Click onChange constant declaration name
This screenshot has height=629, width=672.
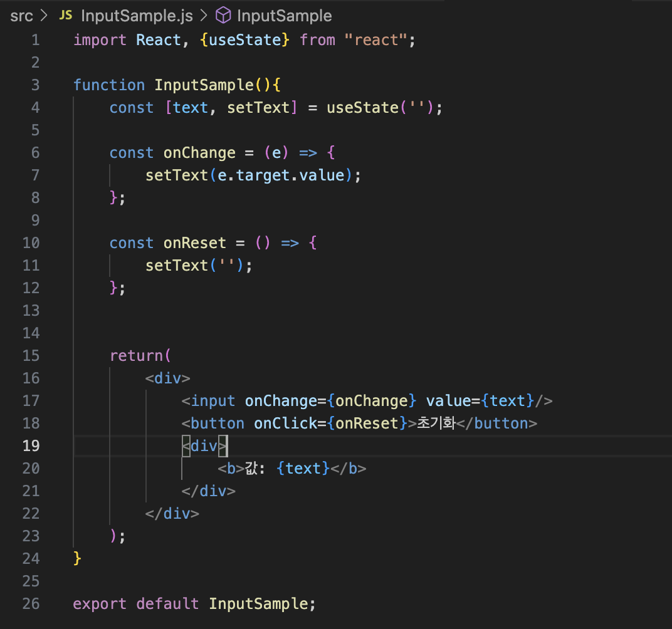pos(200,153)
